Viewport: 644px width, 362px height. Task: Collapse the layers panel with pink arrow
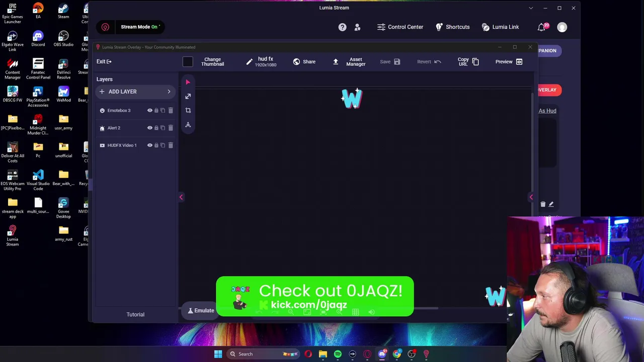point(181,197)
